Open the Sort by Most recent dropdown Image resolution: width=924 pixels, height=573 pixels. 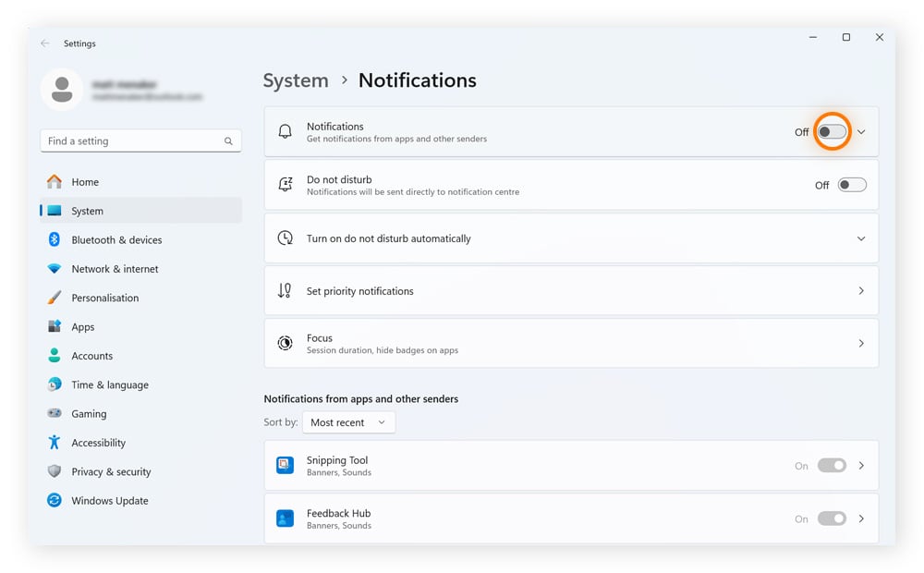pyautogui.click(x=348, y=422)
